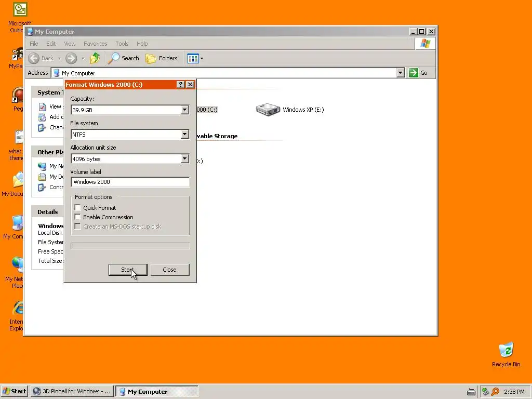Image resolution: width=532 pixels, height=399 pixels.
Task: Click the Back arrow icon in My Computer
Action: point(34,58)
